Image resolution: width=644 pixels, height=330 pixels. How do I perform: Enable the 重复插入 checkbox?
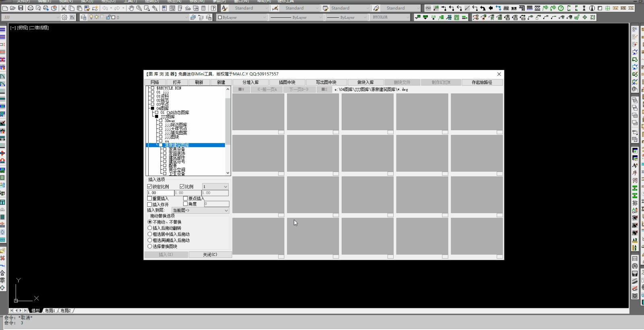tap(150, 198)
